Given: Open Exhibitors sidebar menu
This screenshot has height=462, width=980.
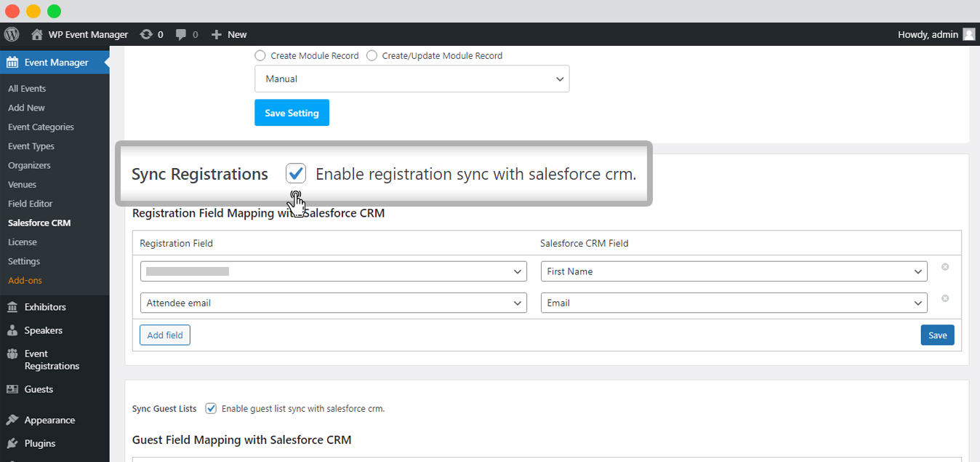Looking at the screenshot, I should 45,307.
